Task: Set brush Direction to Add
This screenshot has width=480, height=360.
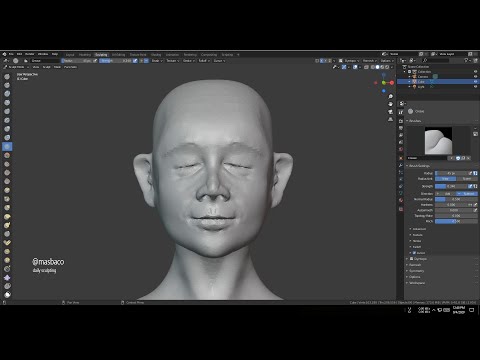Action: 445,194
